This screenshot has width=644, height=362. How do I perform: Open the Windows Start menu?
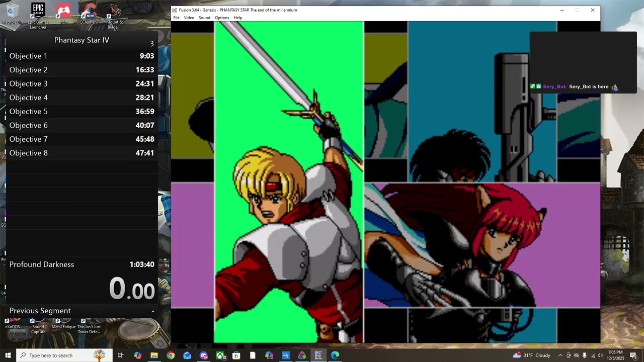pyautogui.click(x=8, y=355)
